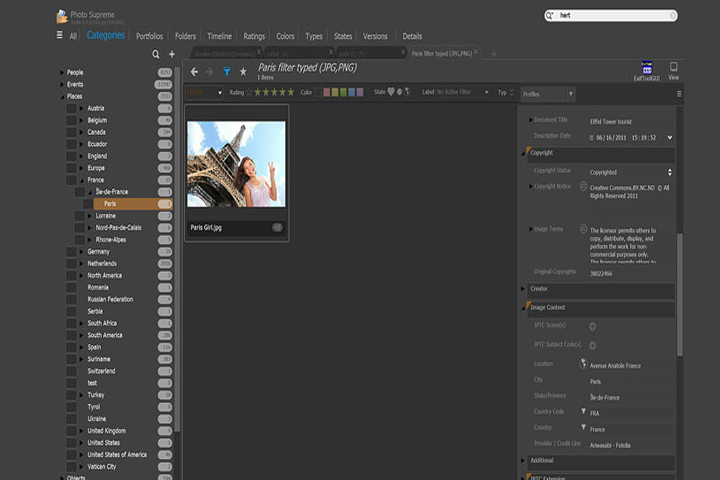720x480 pixels.
Task: Expand the England tree node
Action: point(81,156)
